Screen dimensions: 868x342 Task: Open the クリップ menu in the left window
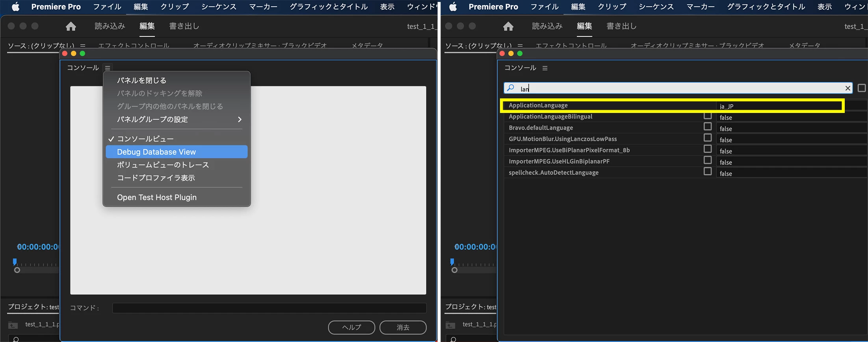(x=175, y=7)
